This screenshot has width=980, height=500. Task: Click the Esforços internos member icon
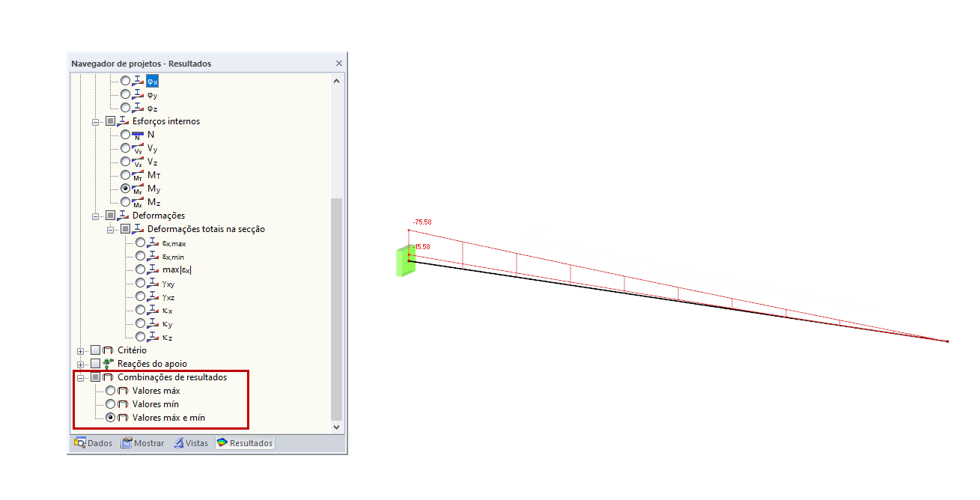123,121
